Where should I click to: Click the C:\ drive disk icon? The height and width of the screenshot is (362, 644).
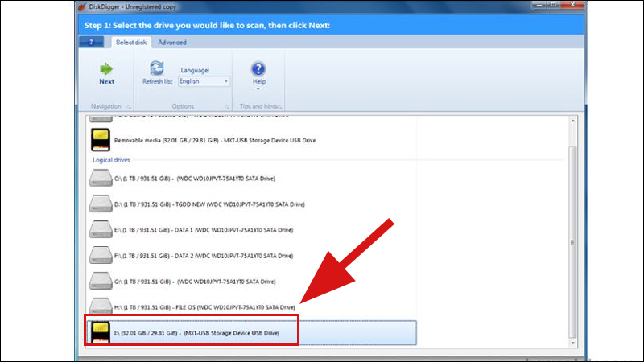pos(101,178)
